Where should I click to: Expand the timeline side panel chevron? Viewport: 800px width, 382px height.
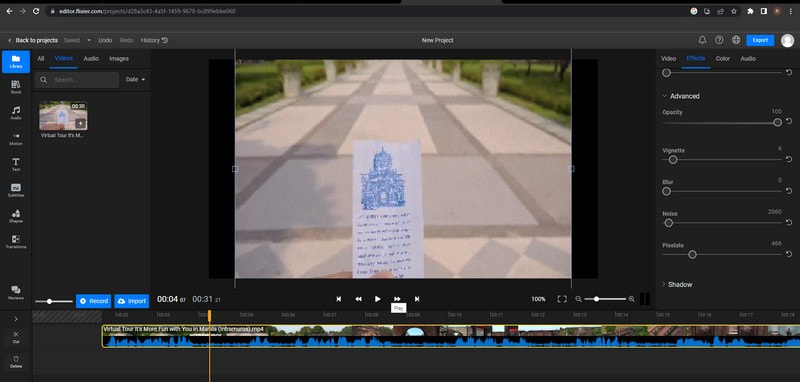coord(16,319)
